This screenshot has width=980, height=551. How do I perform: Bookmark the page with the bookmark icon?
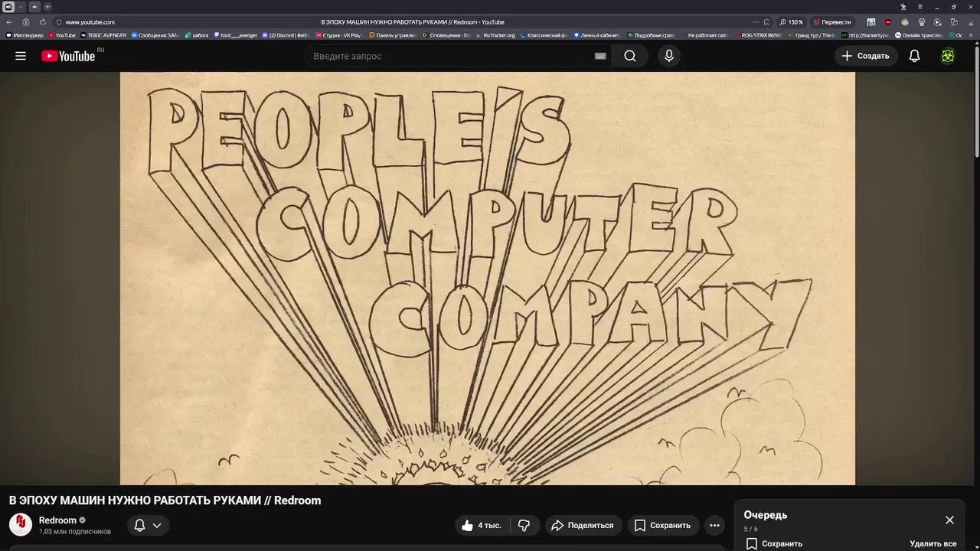point(766,22)
